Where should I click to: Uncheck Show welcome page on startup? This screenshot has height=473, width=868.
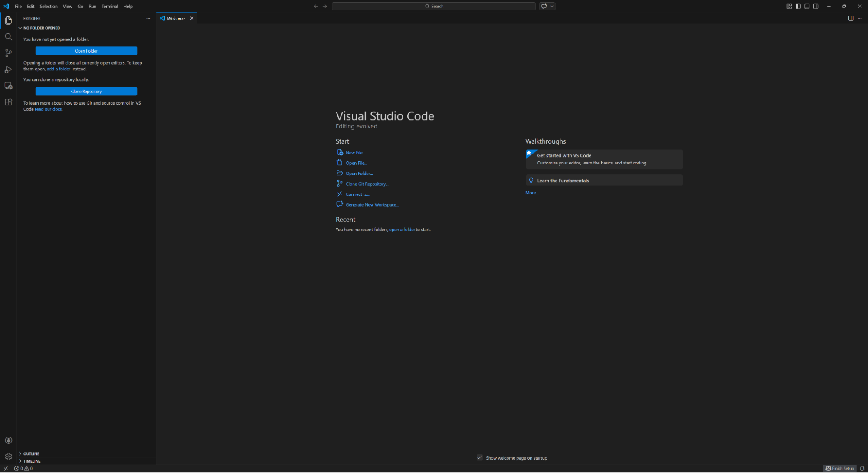click(x=479, y=457)
